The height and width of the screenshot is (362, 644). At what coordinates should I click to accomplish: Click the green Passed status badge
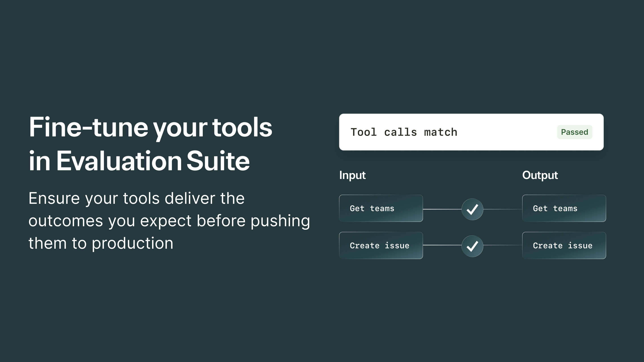[x=574, y=132]
